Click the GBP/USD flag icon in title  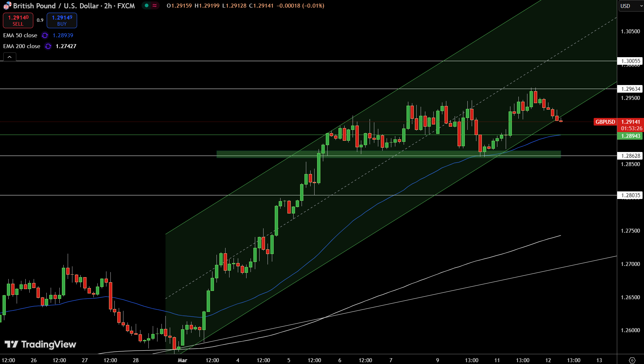(7, 6)
